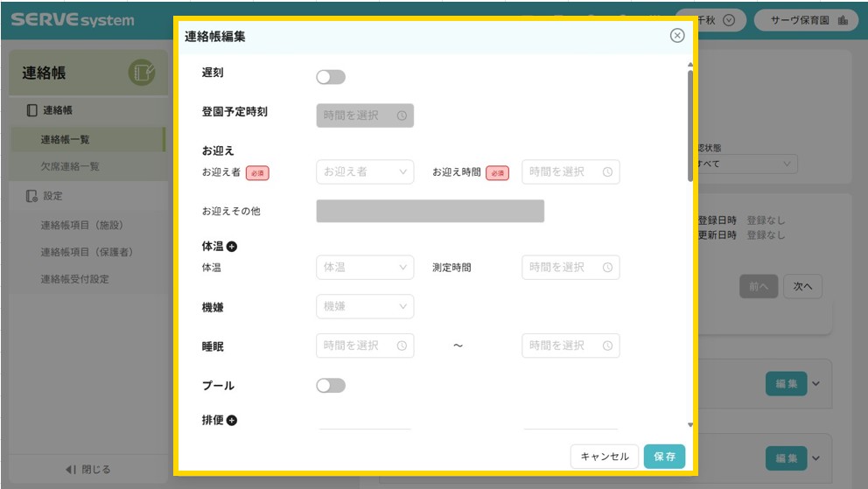Image resolution: width=868 pixels, height=489 pixels.
Task: Click the キャンセル button
Action: click(x=605, y=457)
